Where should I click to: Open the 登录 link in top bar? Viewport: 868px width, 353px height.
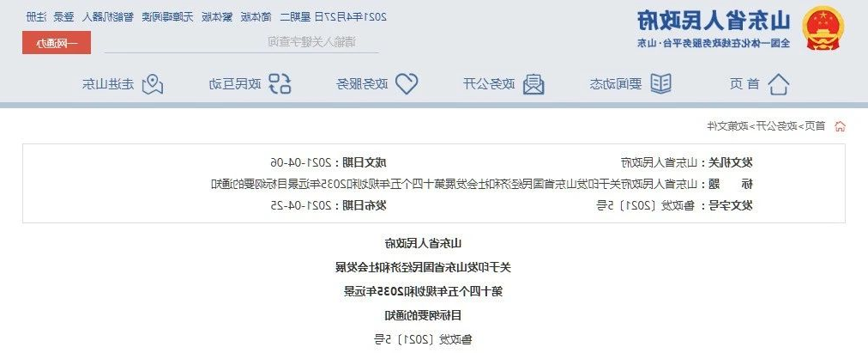tap(65, 16)
